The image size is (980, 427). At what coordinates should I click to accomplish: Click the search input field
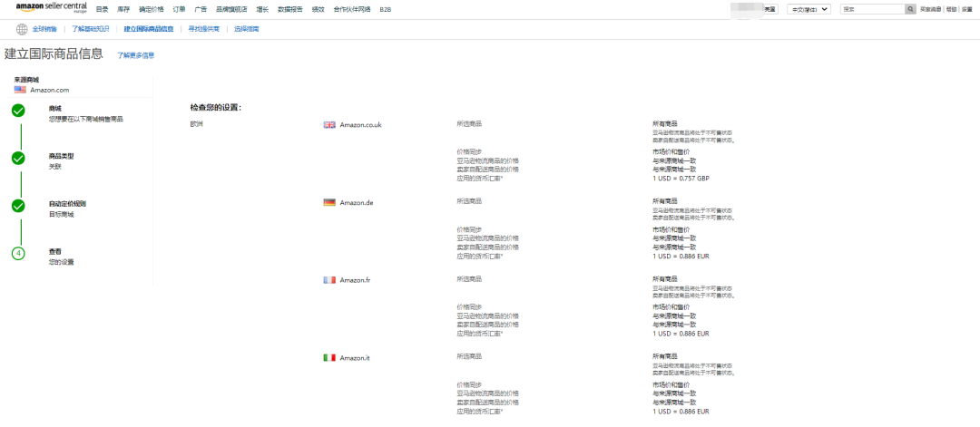point(873,9)
